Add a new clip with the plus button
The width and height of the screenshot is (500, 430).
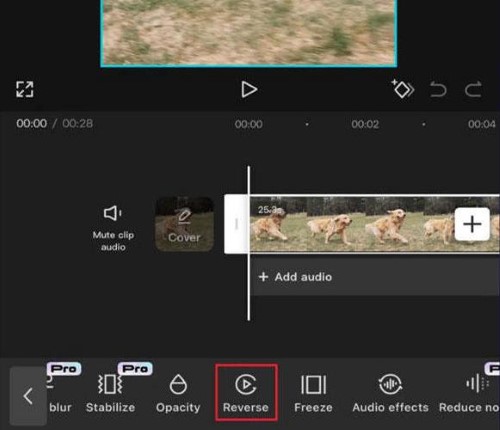pos(472,224)
